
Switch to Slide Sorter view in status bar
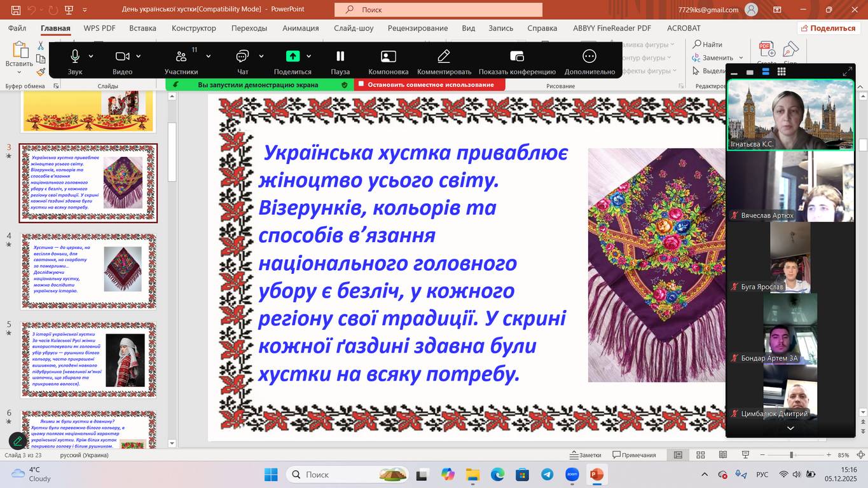click(701, 455)
